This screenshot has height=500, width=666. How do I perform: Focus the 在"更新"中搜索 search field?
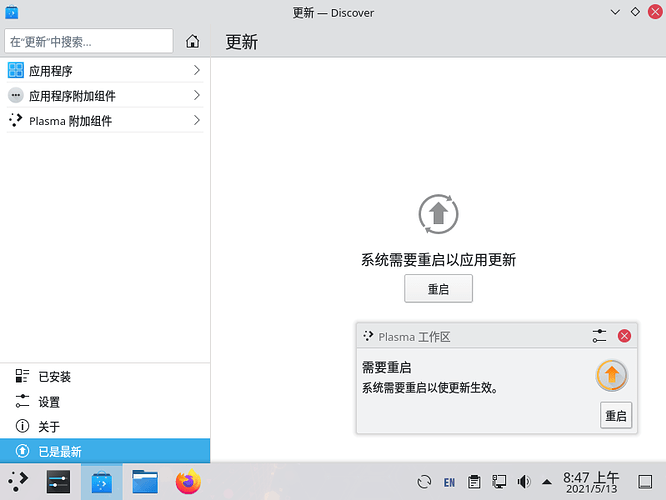[x=89, y=41]
